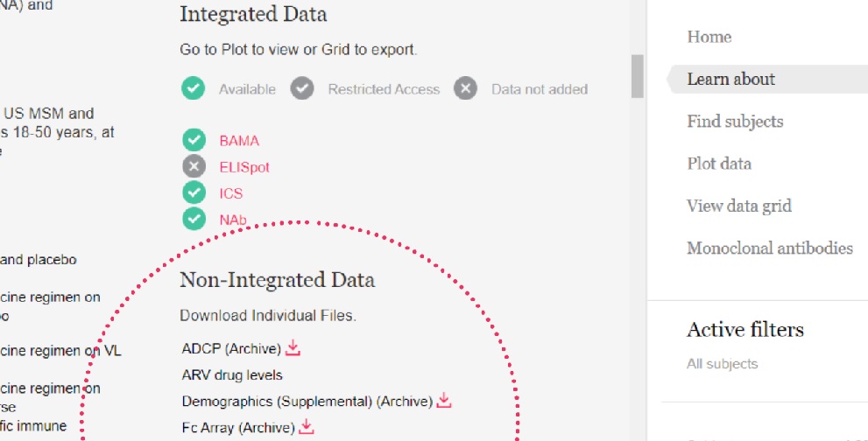This screenshot has width=868, height=441.
Task: Download the ADCP archive file icon
Action: [x=293, y=348]
